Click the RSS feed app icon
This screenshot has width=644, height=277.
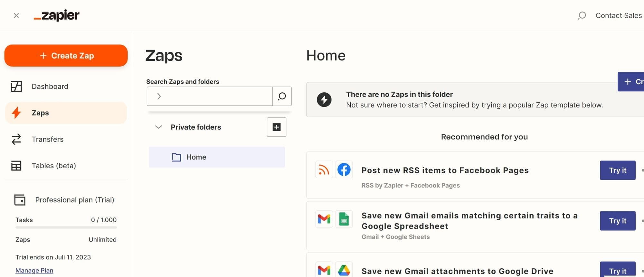pos(324,170)
